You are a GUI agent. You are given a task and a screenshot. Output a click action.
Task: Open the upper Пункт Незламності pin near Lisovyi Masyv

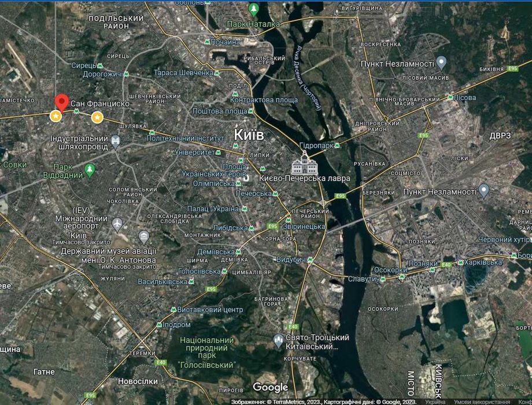point(441,63)
